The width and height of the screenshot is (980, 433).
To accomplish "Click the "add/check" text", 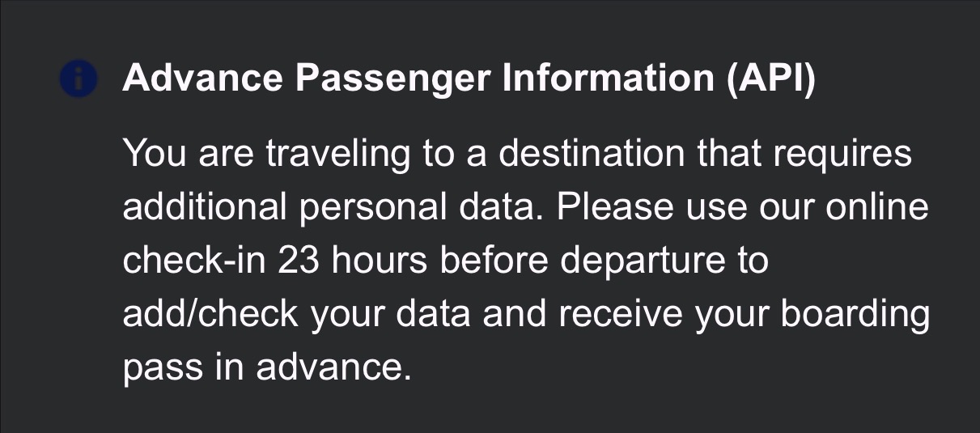I will point(210,316).
